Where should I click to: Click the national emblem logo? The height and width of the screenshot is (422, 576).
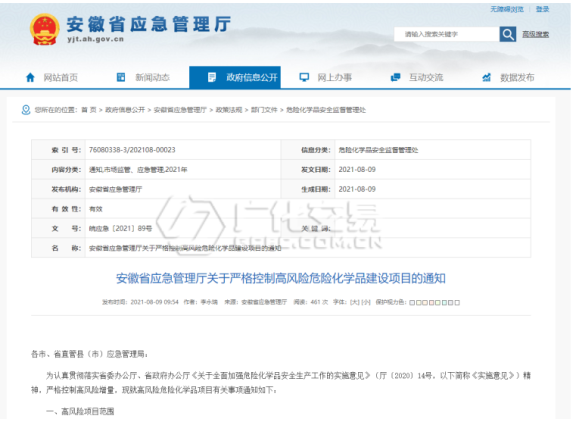[x=44, y=29]
